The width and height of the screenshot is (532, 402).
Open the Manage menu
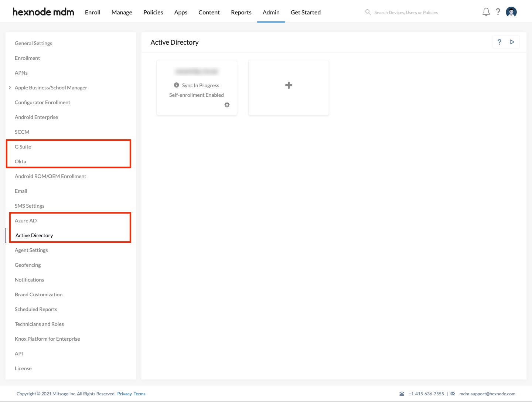122,12
